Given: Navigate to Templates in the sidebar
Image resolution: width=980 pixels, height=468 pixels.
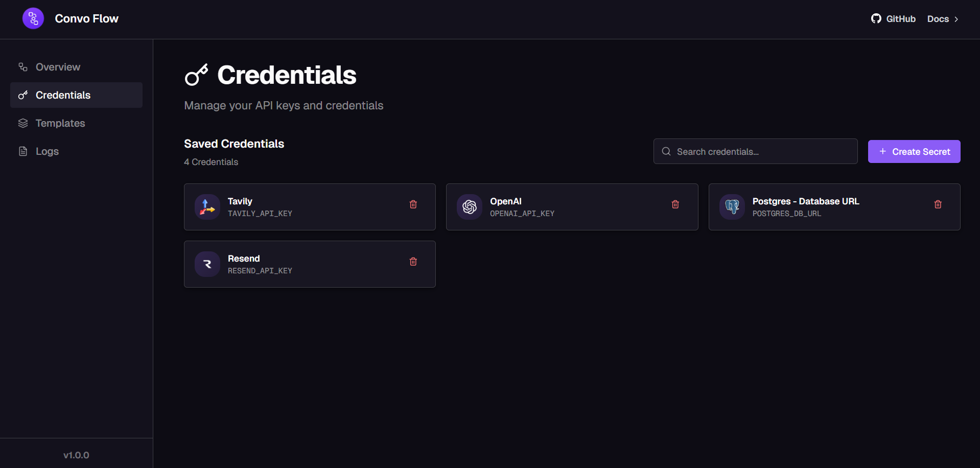Looking at the screenshot, I should coord(60,123).
